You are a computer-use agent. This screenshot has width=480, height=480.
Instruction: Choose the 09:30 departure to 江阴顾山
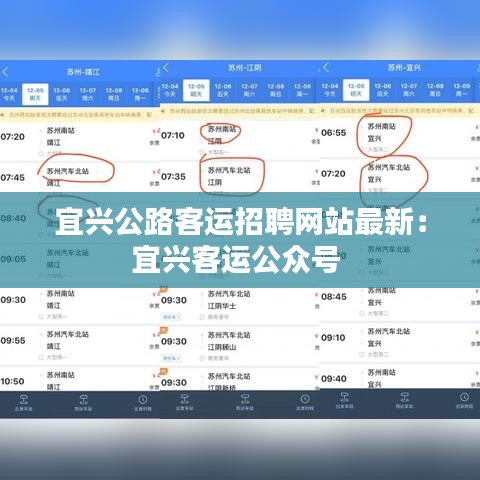tap(240, 346)
